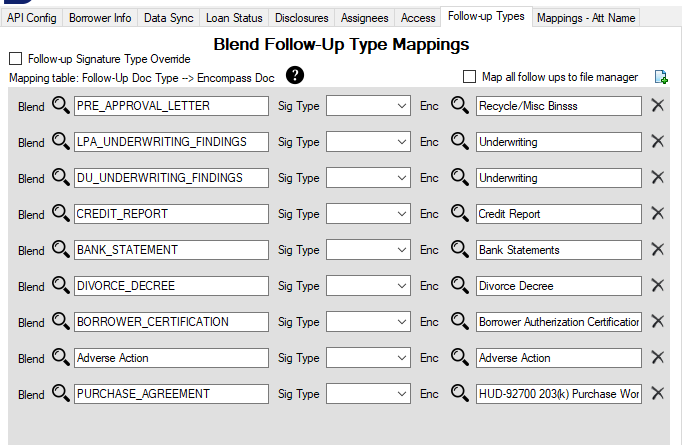The width and height of the screenshot is (682, 445).
Task: Expand Sig Type dropdown for BORROWER_CERTIFICATION
Action: click(368, 322)
